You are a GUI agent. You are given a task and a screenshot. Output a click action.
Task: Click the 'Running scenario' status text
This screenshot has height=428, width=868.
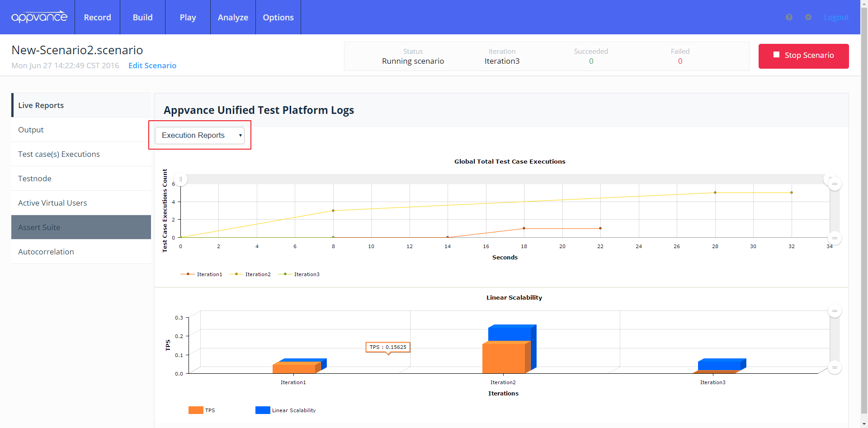pos(413,61)
